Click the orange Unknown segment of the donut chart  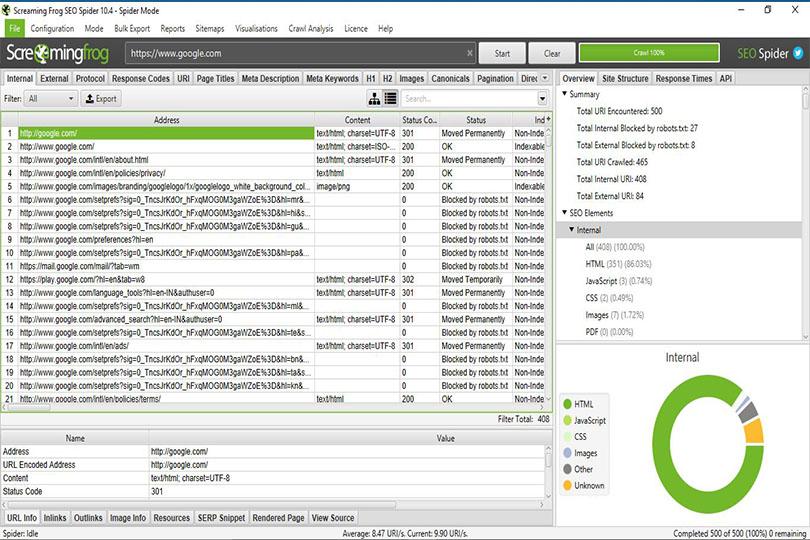(x=754, y=431)
